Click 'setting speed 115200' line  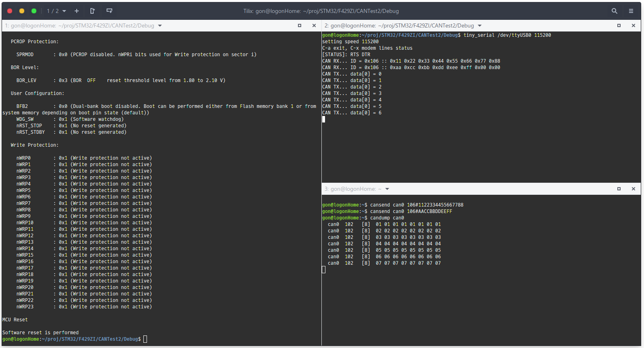(x=350, y=42)
